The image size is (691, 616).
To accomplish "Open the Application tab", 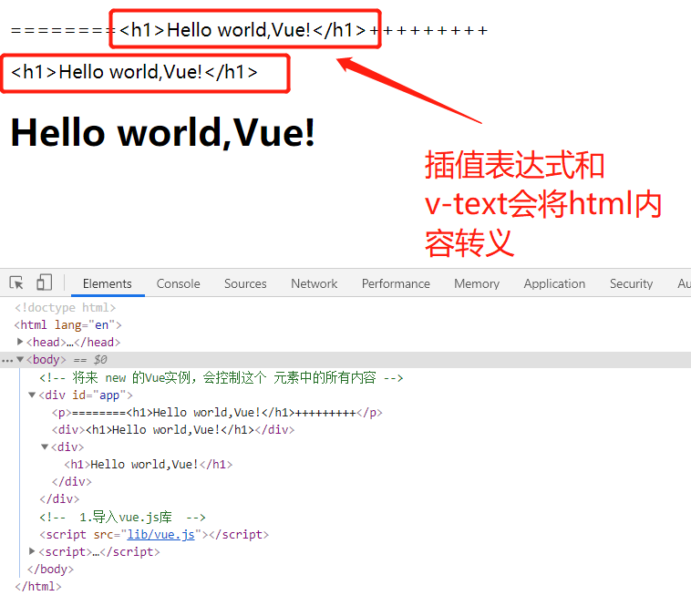I will [x=554, y=283].
